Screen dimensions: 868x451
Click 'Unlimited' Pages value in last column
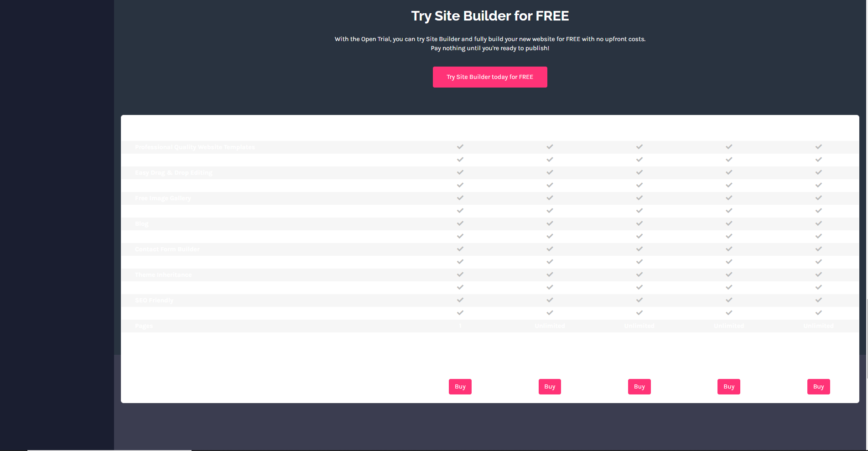(x=819, y=326)
